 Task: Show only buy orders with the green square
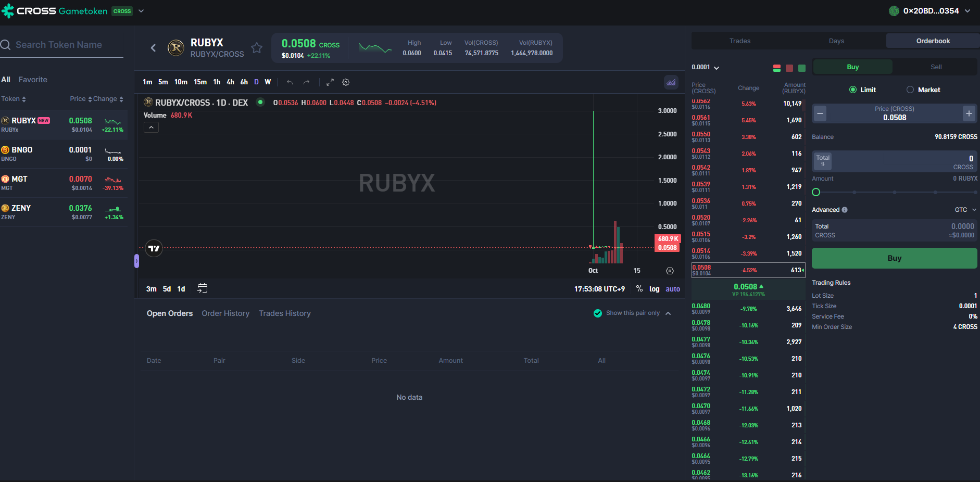802,68
